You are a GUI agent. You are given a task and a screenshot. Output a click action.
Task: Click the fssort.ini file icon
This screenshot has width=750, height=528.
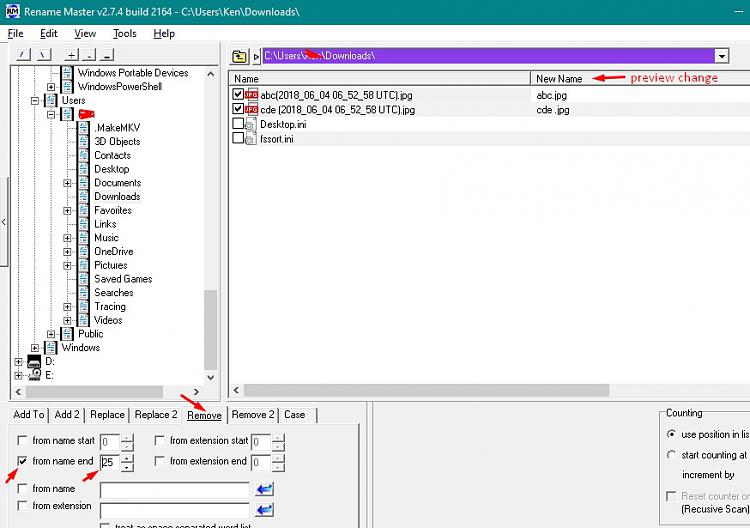click(x=251, y=139)
